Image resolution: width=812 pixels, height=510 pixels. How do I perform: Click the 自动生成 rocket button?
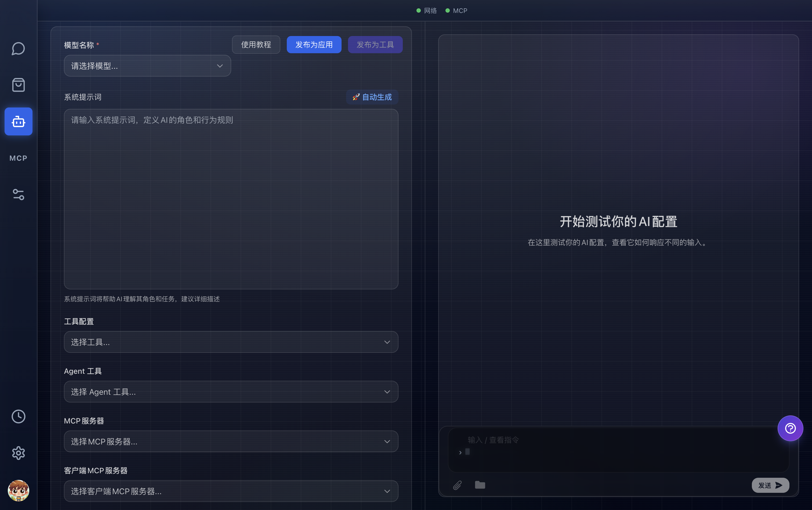pos(372,97)
